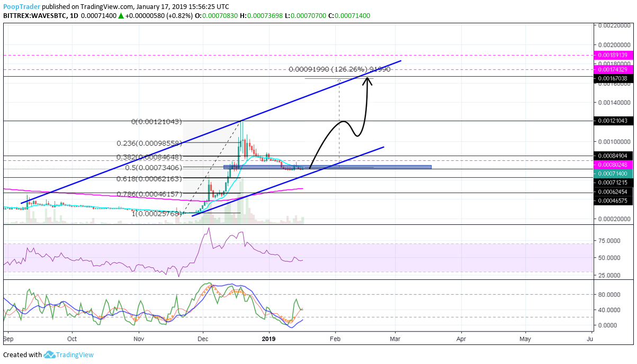637x364 pixels.
Task: Click the 0.00062454 price axis label
Action: (x=612, y=192)
